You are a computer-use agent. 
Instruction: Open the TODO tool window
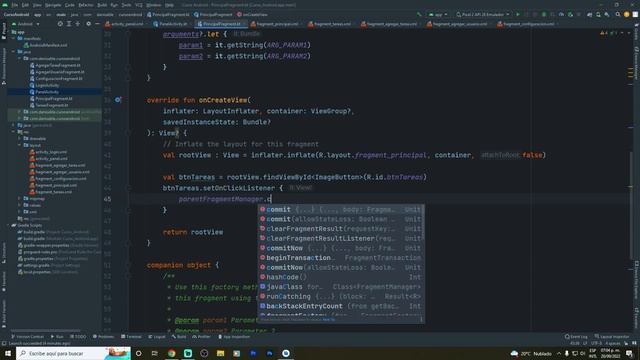point(78,337)
